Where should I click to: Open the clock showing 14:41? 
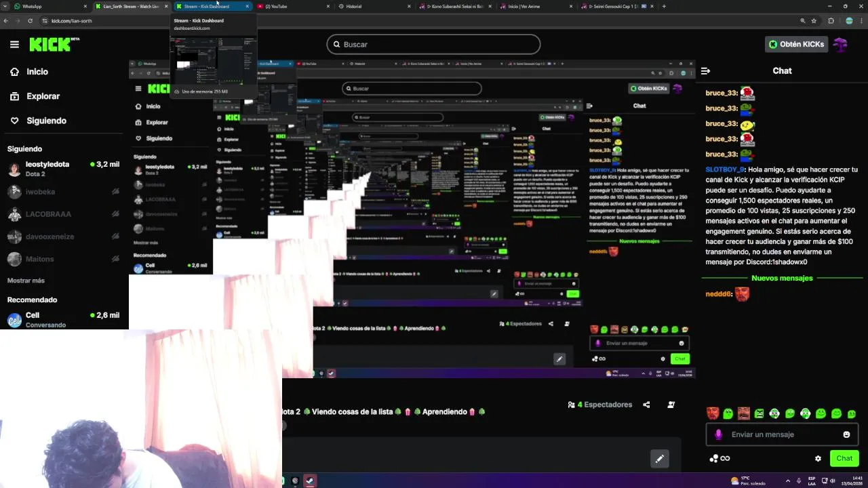(x=852, y=481)
